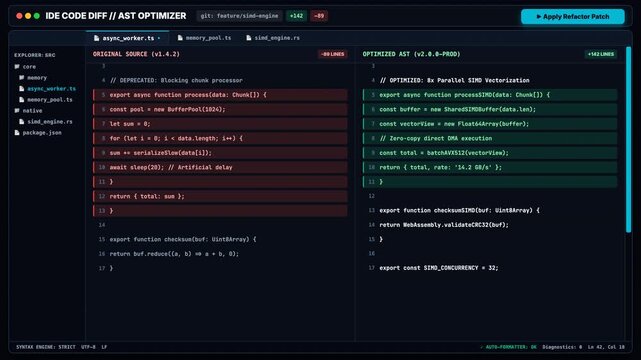
Task: Click added line 'const vectorView = new Float64Array(buffer);'
Action: [490, 124]
